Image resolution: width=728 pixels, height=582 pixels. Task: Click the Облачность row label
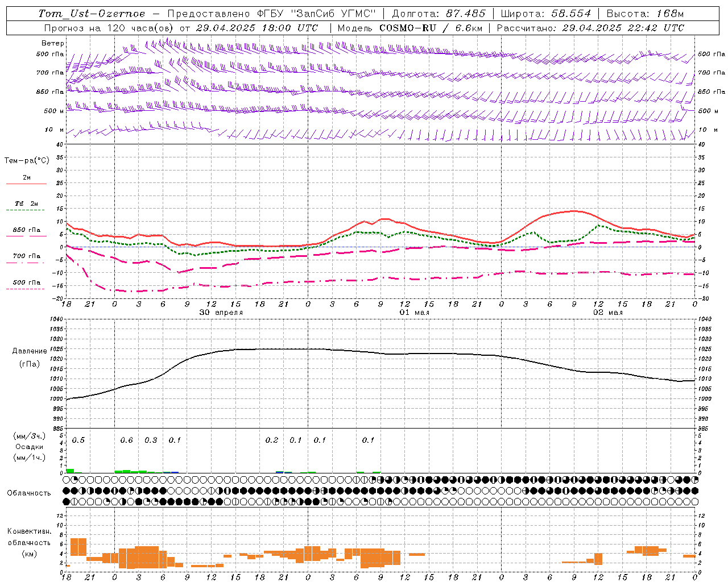(29, 493)
